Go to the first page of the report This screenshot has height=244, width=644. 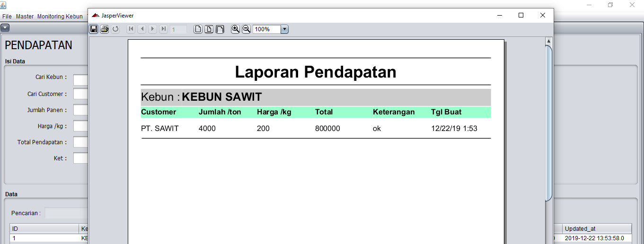click(131, 29)
